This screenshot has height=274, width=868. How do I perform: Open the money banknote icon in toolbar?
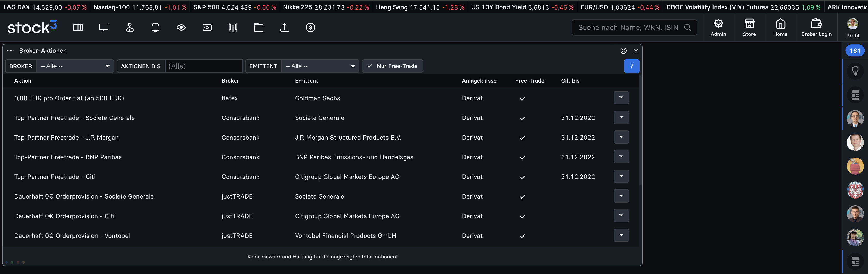click(x=207, y=27)
